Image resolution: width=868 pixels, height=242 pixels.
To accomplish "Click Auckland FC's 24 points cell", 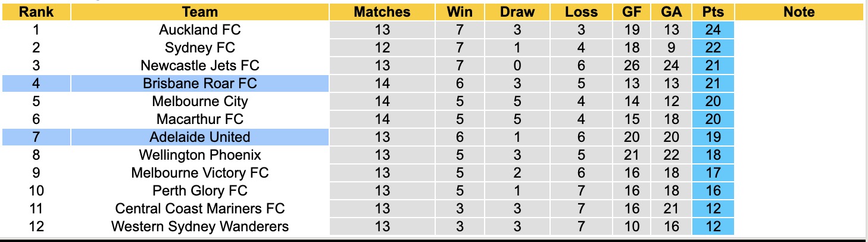I will point(713,30).
